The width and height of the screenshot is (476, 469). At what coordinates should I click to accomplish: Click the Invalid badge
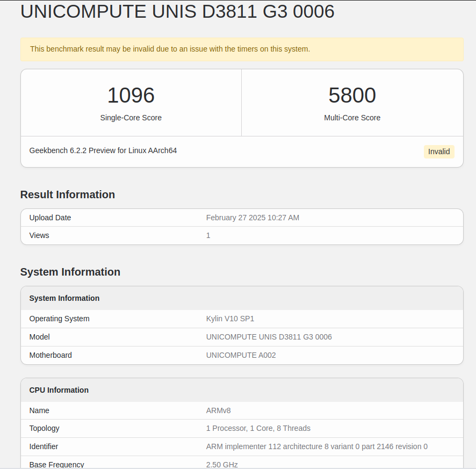coord(439,151)
